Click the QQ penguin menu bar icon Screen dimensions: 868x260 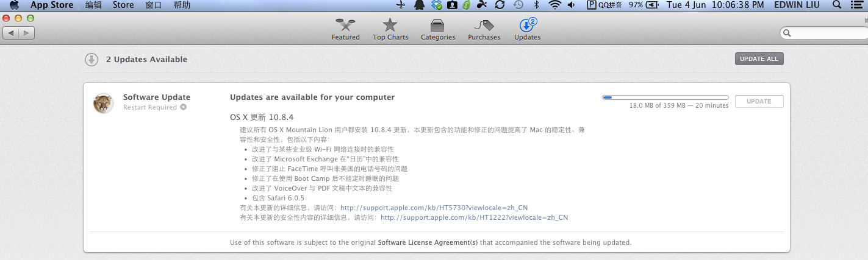pos(419,5)
